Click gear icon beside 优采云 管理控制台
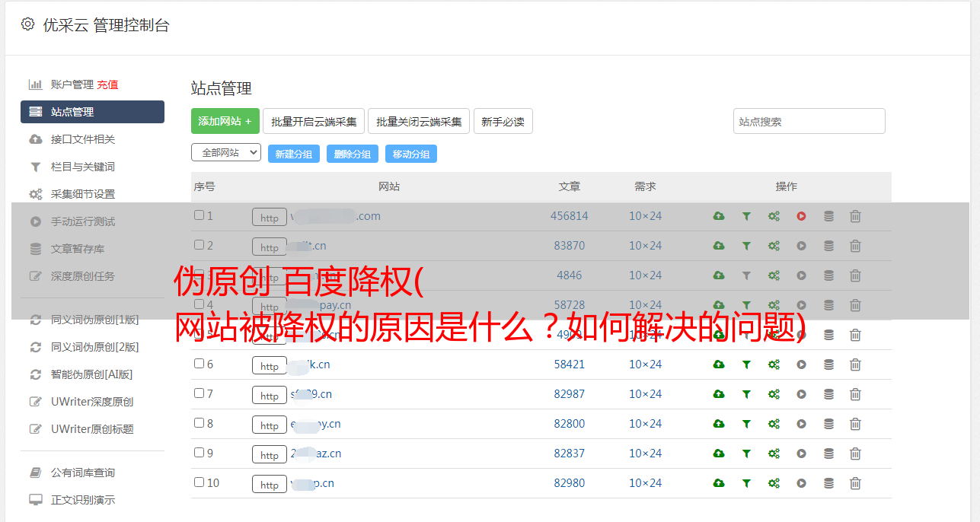Viewport: 980px width, 522px height. pyautogui.click(x=28, y=24)
